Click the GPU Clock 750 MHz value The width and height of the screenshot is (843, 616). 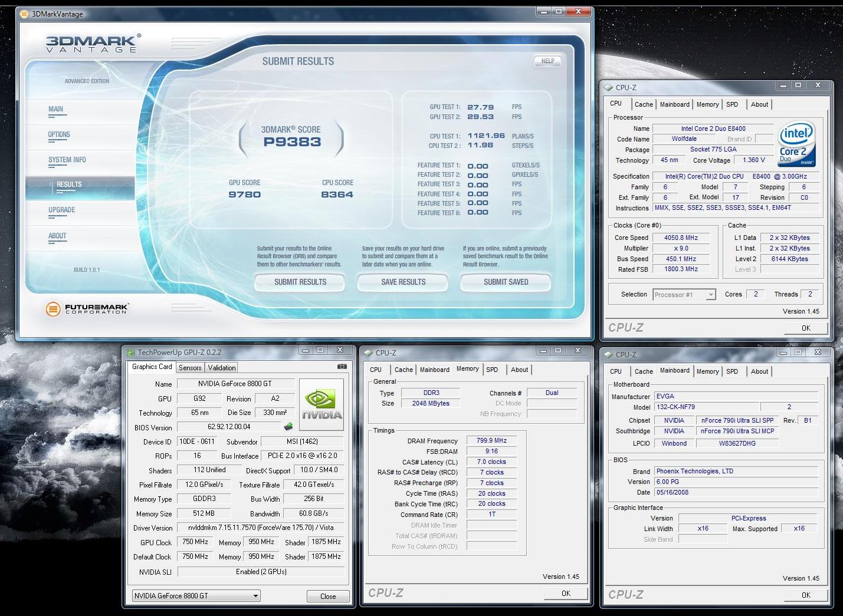click(x=195, y=542)
